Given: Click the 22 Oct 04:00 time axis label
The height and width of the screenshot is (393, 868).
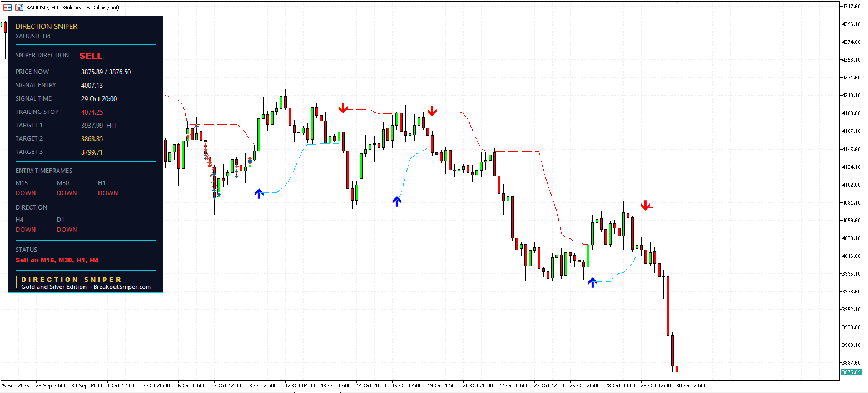Looking at the screenshot, I should point(514,385).
